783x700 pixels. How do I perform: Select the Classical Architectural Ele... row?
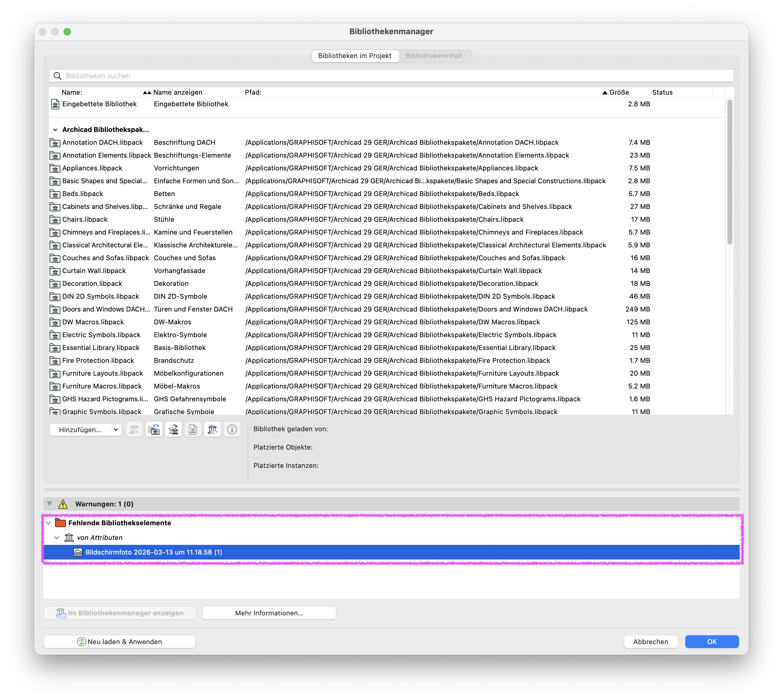click(387, 245)
